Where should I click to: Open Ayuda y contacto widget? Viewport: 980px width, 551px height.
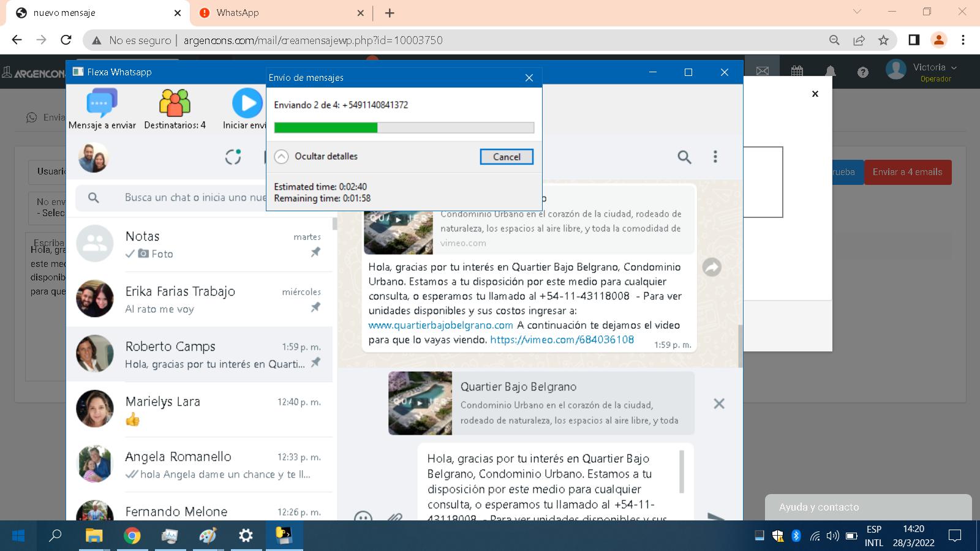(868, 507)
